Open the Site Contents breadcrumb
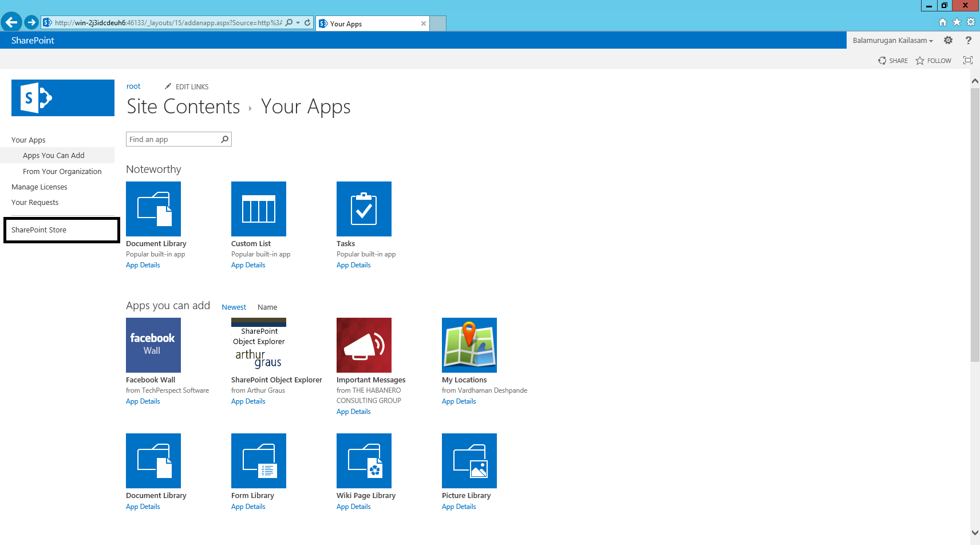The image size is (980, 545). [x=183, y=106]
